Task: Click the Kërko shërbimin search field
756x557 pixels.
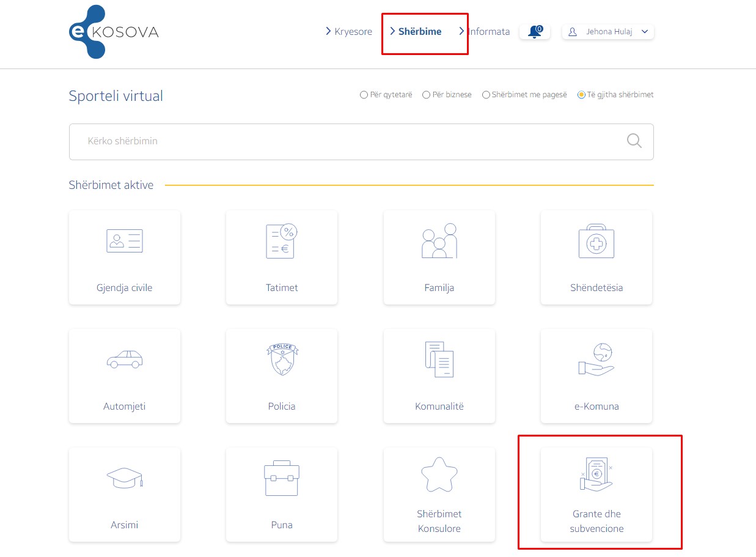Action: pyautogui.click(x=342, y=141)
